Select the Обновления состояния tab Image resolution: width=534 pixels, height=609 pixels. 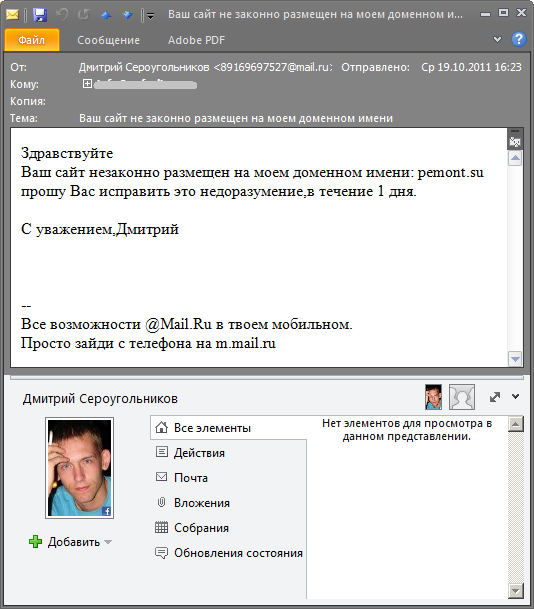click(228, 553)
